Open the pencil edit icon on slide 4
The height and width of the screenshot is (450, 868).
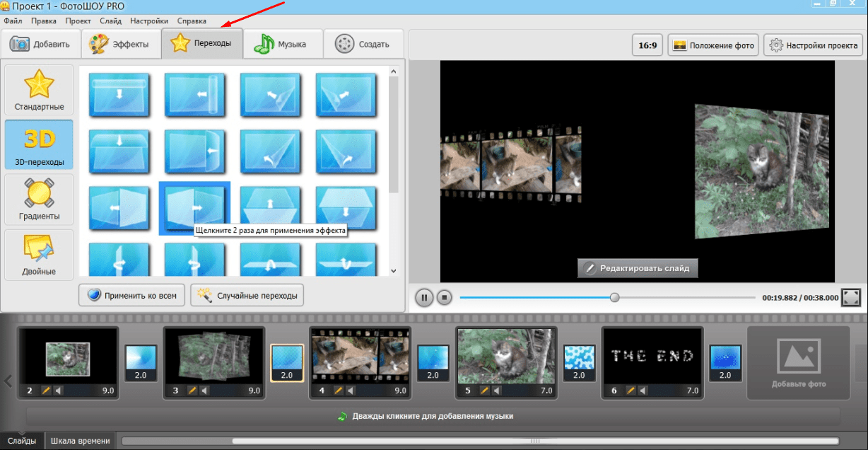[x=339, y=391]
